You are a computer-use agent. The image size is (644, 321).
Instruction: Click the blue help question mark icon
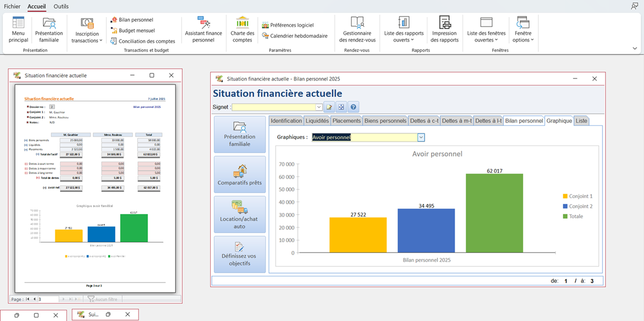pyautogui.click(x=354, y=107)
